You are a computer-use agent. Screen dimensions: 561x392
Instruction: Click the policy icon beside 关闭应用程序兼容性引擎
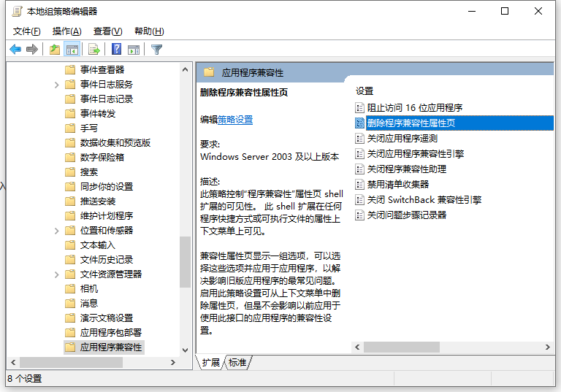(359, 154)
